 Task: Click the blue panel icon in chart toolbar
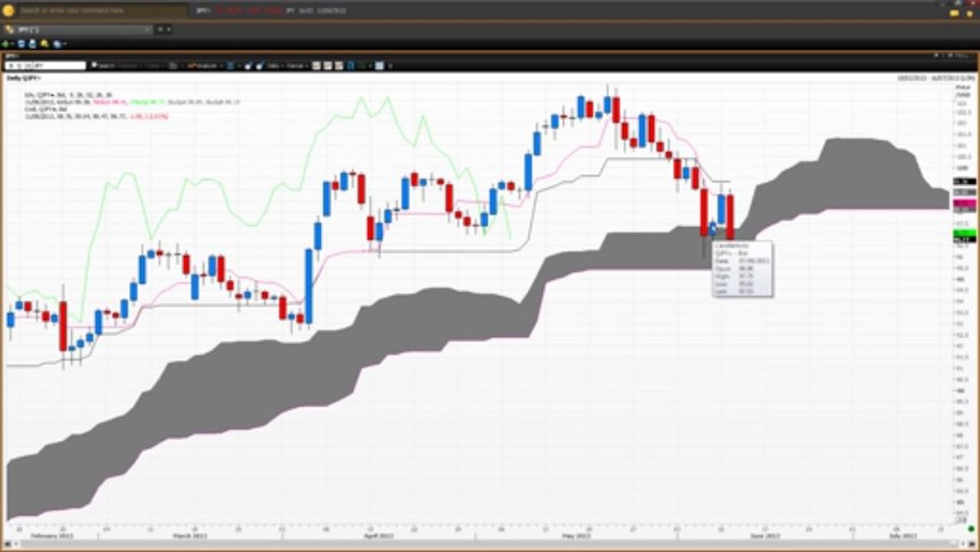(x=349, y=66)
